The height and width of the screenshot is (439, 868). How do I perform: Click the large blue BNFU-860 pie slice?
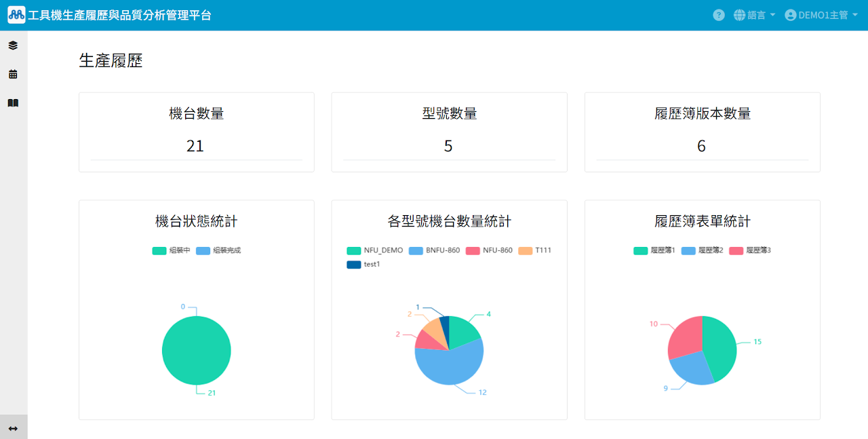click(x=448, y=368)
